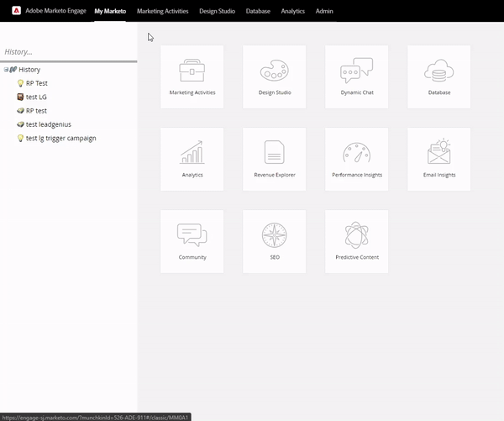
Task: Switch to the My Marketo tab
Action: coord(110,11)
